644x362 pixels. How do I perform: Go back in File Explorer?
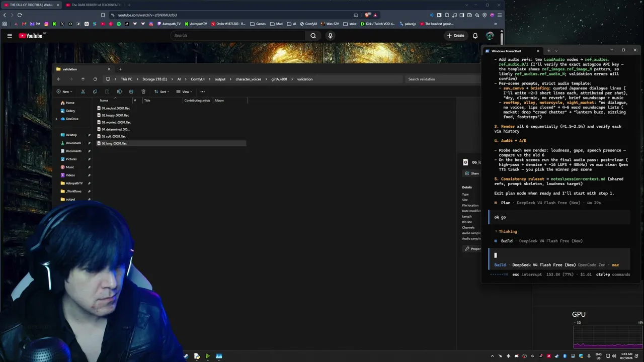[x=59, y=79]
